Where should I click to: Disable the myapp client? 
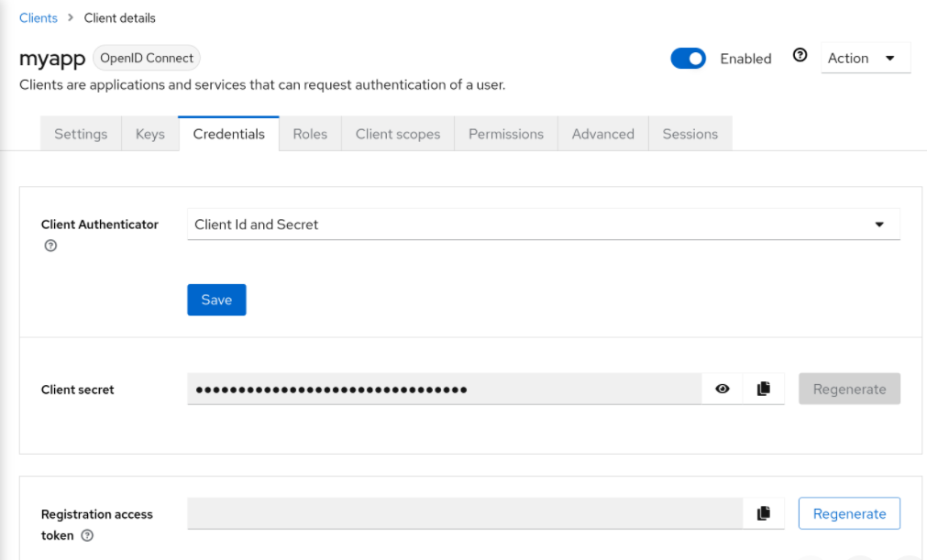point(688,57)
